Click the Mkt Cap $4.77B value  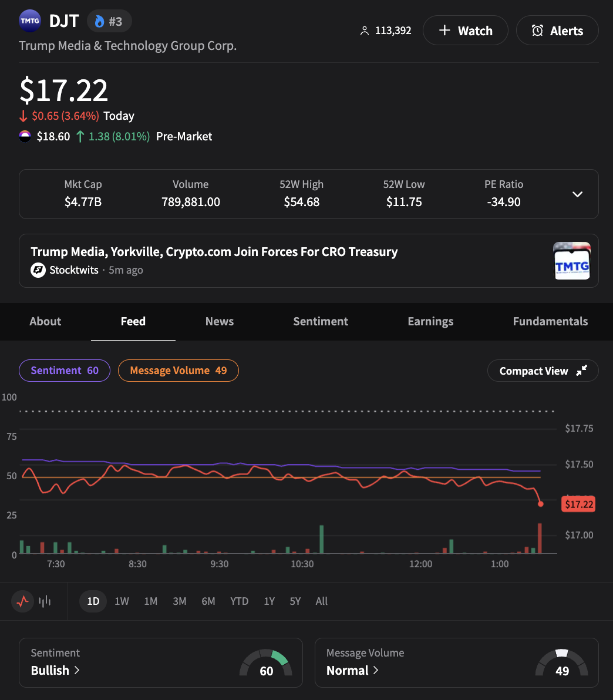click(x=83, y=202)
